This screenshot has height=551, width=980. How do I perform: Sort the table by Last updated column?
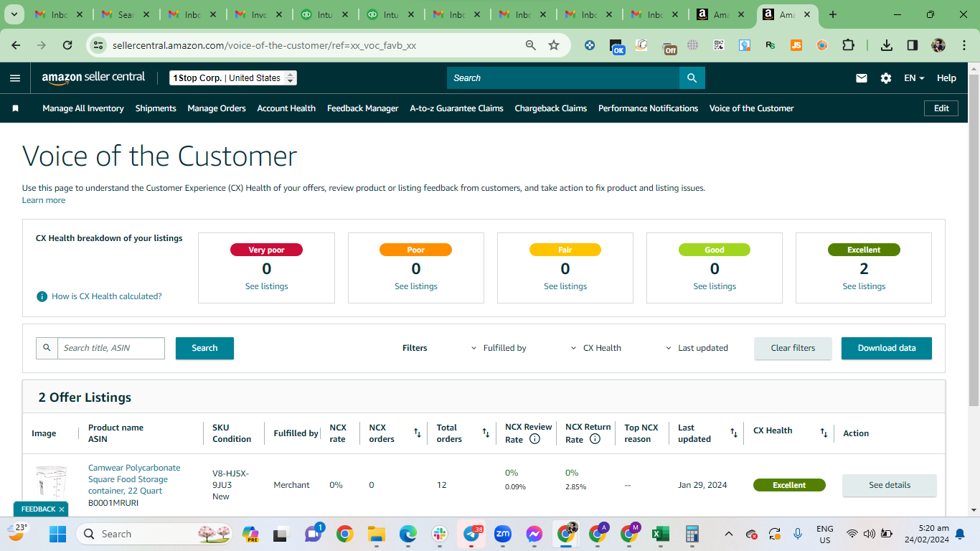(734, 433)
